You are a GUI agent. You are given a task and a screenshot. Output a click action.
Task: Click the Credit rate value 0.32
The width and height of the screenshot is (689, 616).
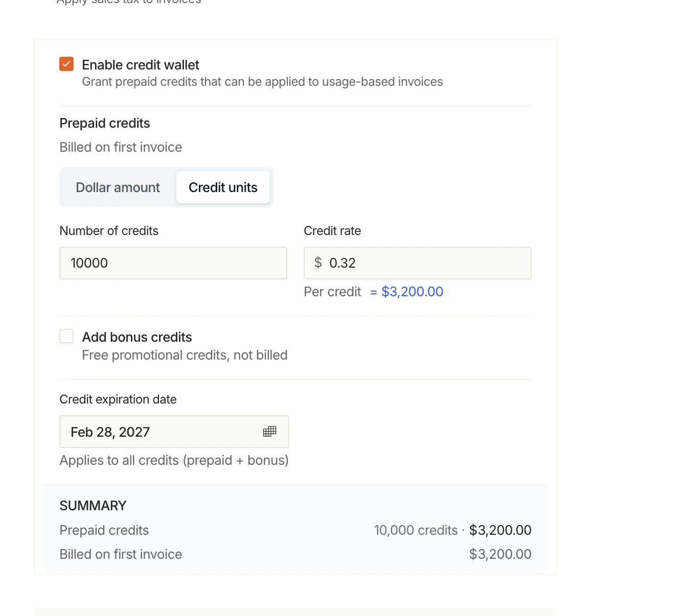pos(342,263)
